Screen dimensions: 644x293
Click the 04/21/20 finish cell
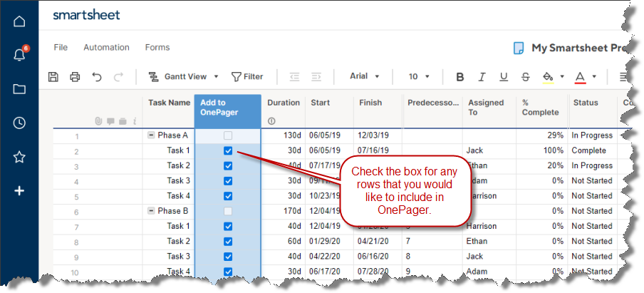point(378,241)
